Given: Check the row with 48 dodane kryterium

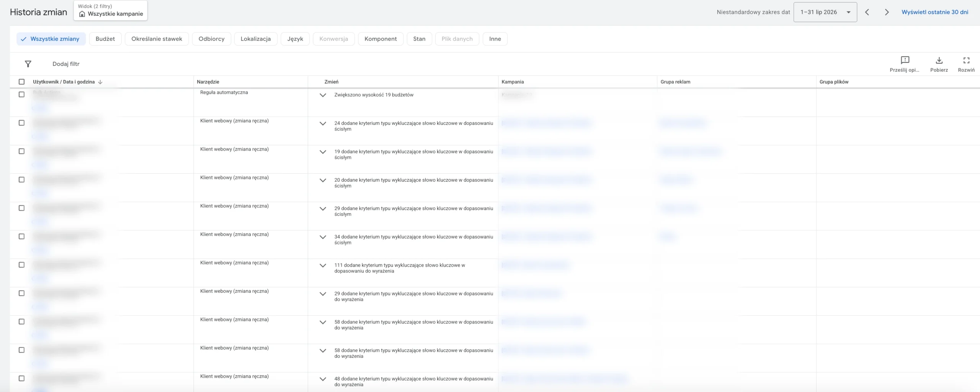Looking at the screenshot, I should pos(21,378).
